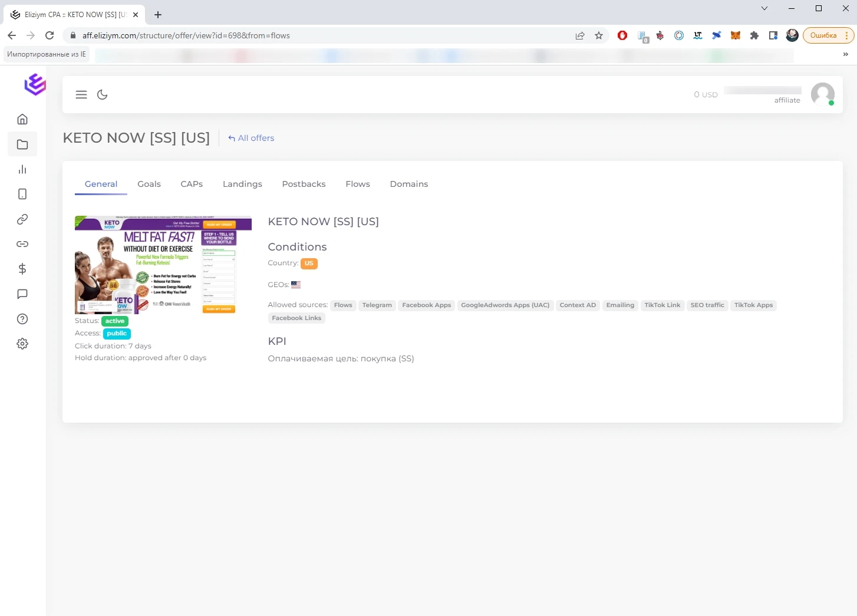Click the KPI paid goal text
This screenshot has width=857, height=616.
click(341, 358)
